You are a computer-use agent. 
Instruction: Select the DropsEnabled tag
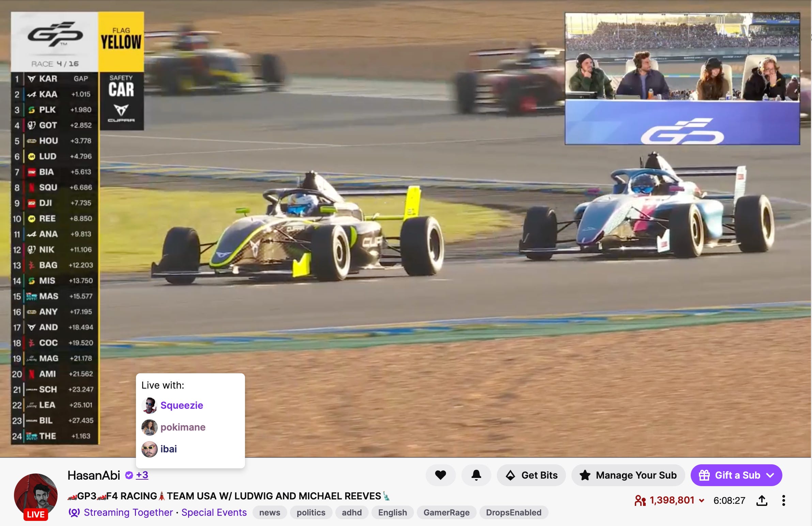pos(514,512)
